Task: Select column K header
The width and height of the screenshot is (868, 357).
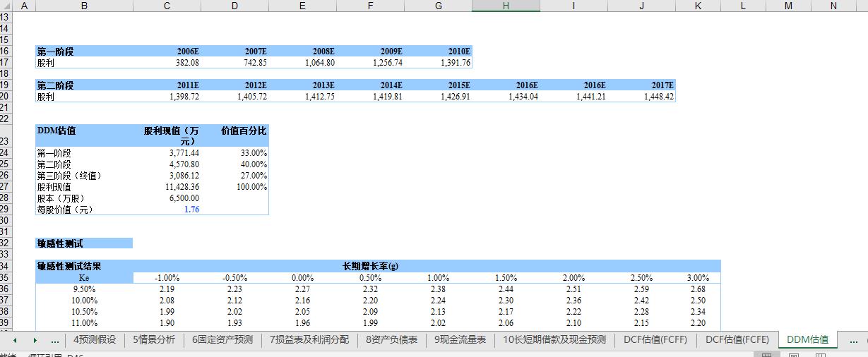Action: pos(698,6)
